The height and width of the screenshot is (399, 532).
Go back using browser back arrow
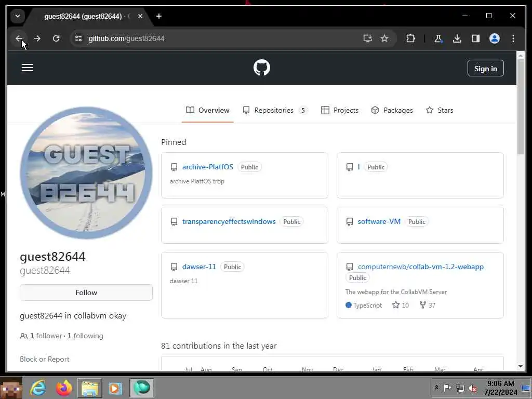pyautogui.click(x=19, y=38)
